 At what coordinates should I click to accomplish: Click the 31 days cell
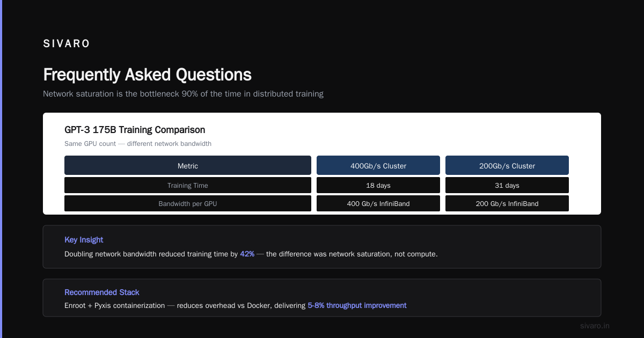(x=507, y=186)
